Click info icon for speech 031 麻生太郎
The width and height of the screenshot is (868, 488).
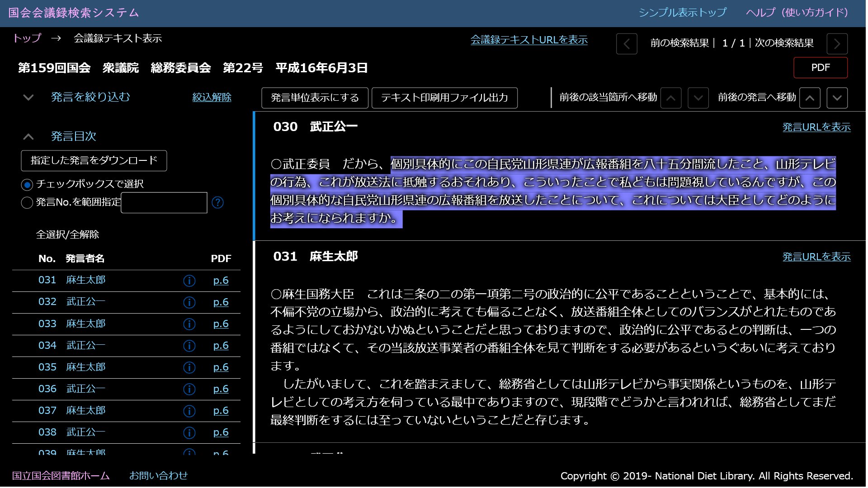[x=189, y=281]
